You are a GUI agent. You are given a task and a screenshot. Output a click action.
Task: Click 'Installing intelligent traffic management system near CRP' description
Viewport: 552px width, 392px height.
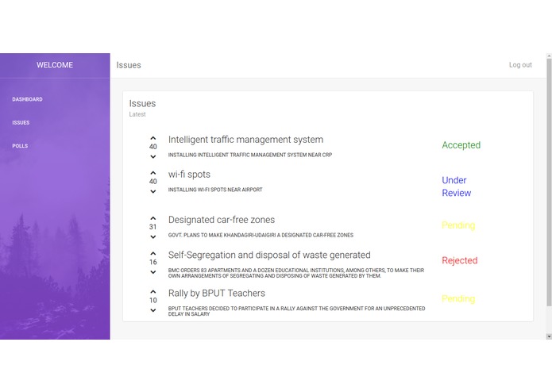250,155
